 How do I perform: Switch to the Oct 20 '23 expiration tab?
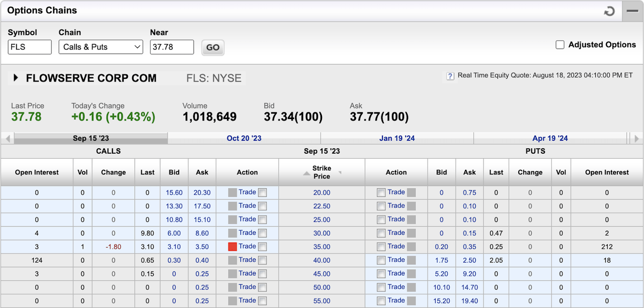click(x=244, y=138)
